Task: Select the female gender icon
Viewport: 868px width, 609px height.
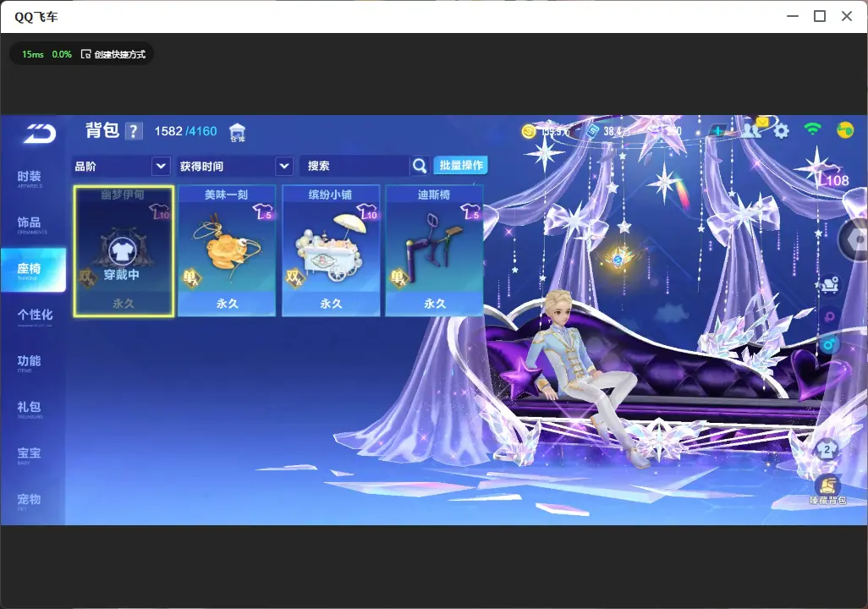Action: point(829,318)
